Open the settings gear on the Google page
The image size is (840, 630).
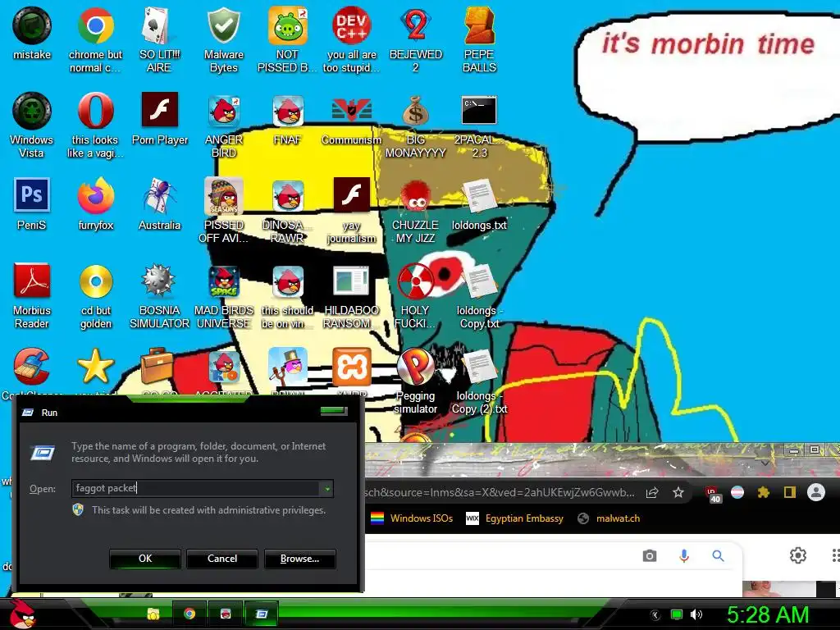coord(797,555)
